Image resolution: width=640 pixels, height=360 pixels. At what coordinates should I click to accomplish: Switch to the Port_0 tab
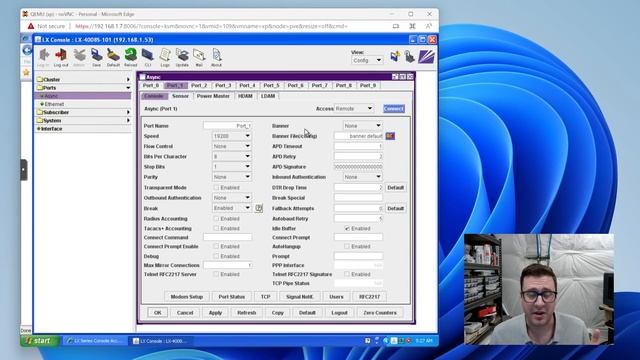(x=151, y=85)
